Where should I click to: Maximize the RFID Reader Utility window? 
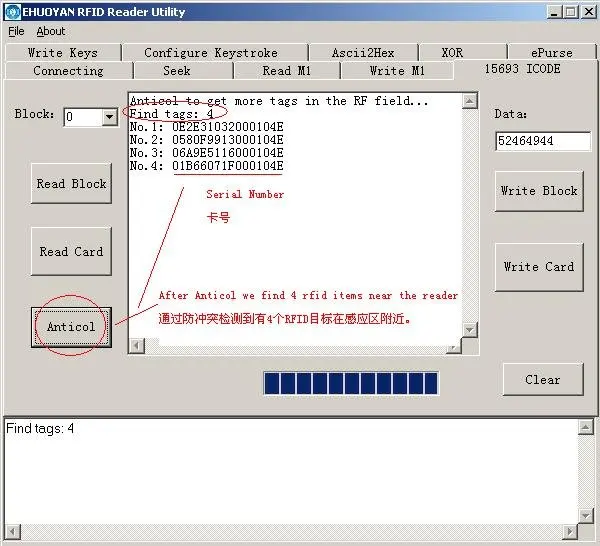[571, 12]
